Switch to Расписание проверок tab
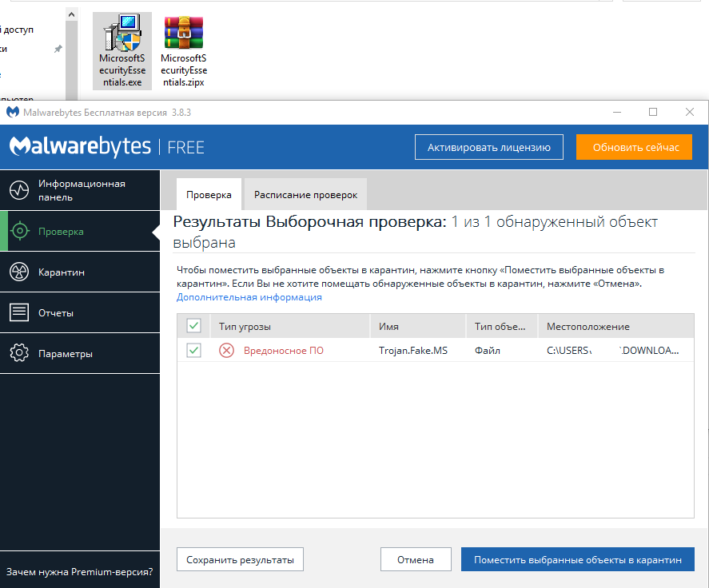709x588 pixels. pos(305,195)
